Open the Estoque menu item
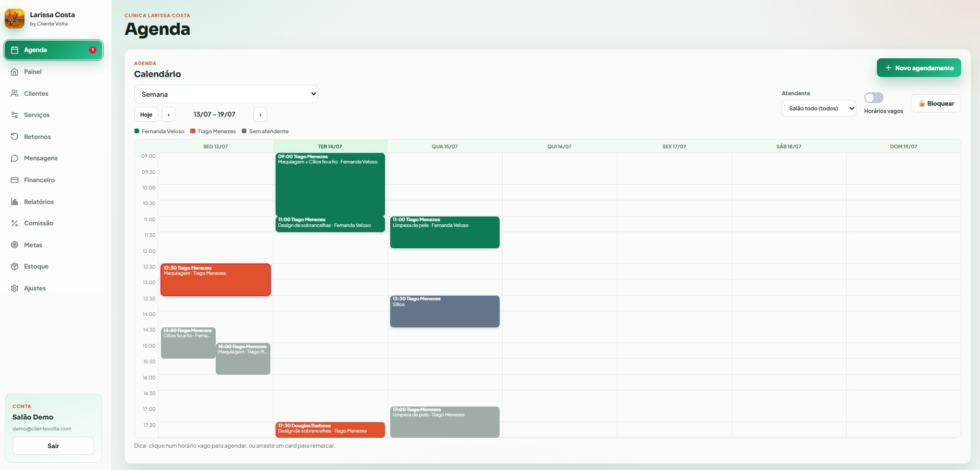This screenshot has width=980, height=470. click(54, 266)
